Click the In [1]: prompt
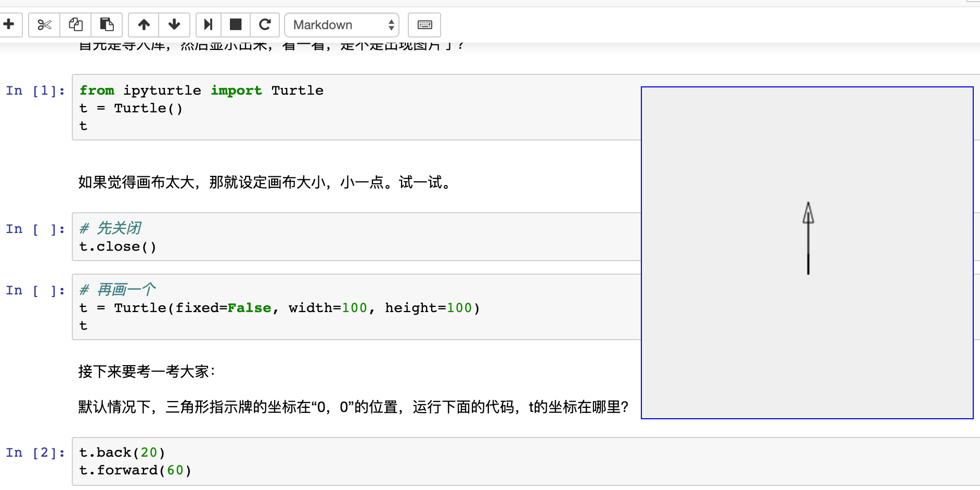 pyautogui.click(x=35, y=91)
